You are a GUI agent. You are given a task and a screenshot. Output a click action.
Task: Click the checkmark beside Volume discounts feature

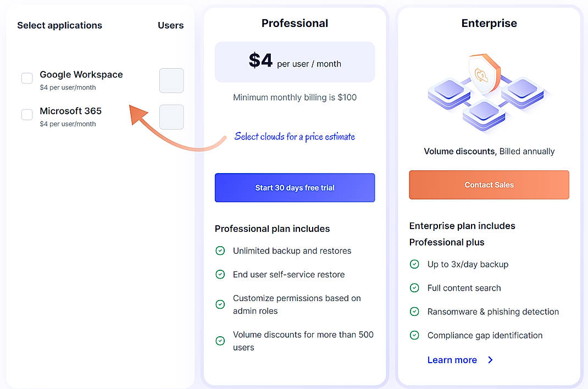pos(220,341)
